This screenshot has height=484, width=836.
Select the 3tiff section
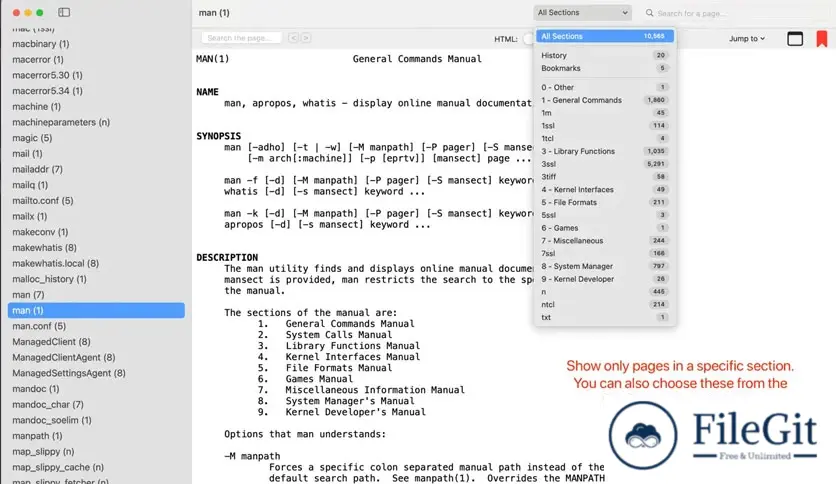click(x=605, y=177)
